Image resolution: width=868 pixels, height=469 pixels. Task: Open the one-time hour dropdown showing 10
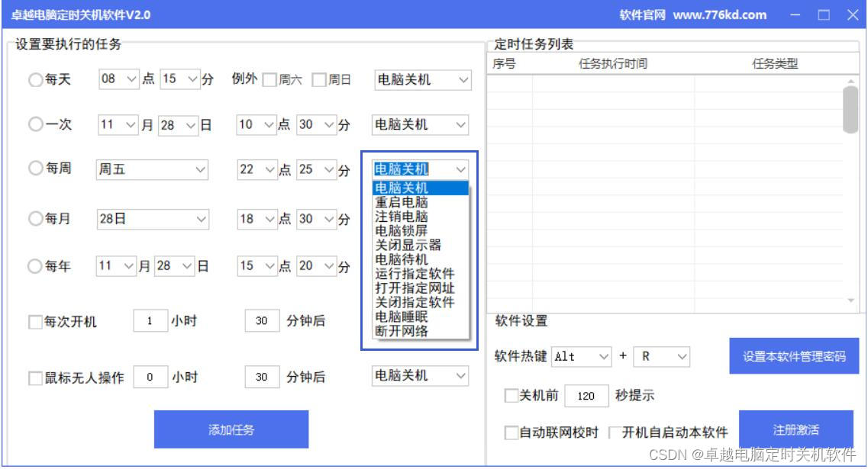pos(257,125)
